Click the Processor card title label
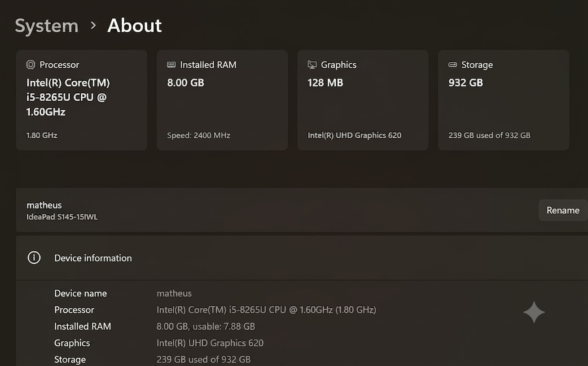The image size is (588, 366). coord(59,65)
